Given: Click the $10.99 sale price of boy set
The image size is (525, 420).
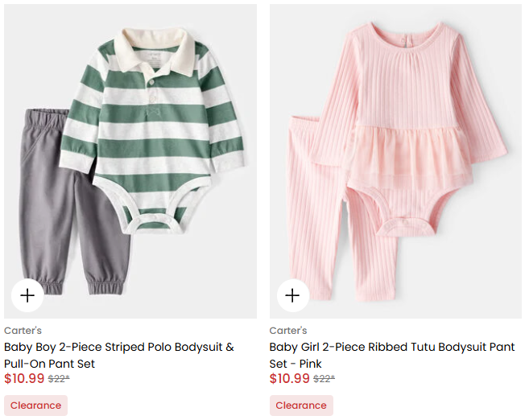Looking at the screenshot, I should tap(24, 378).
